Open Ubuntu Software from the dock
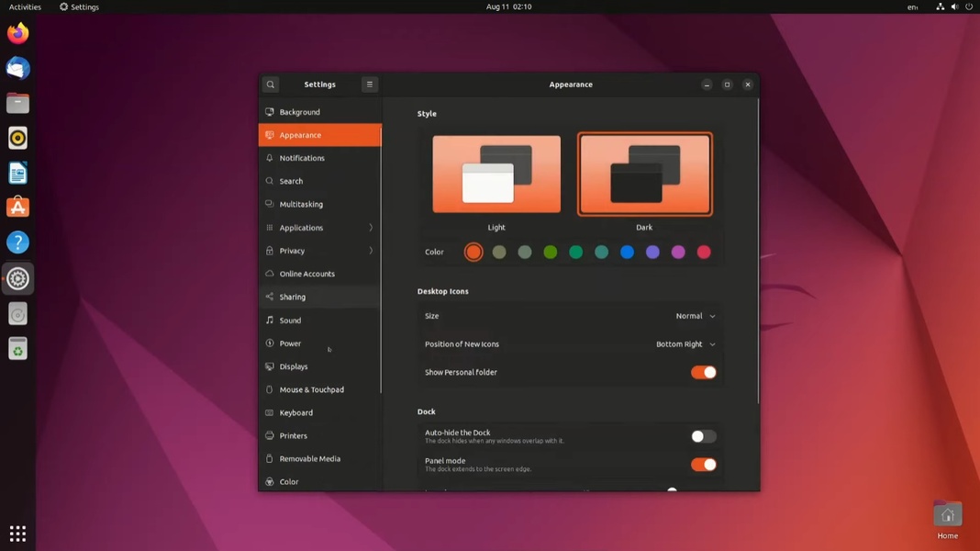The image size is (980, 551). 17,208
